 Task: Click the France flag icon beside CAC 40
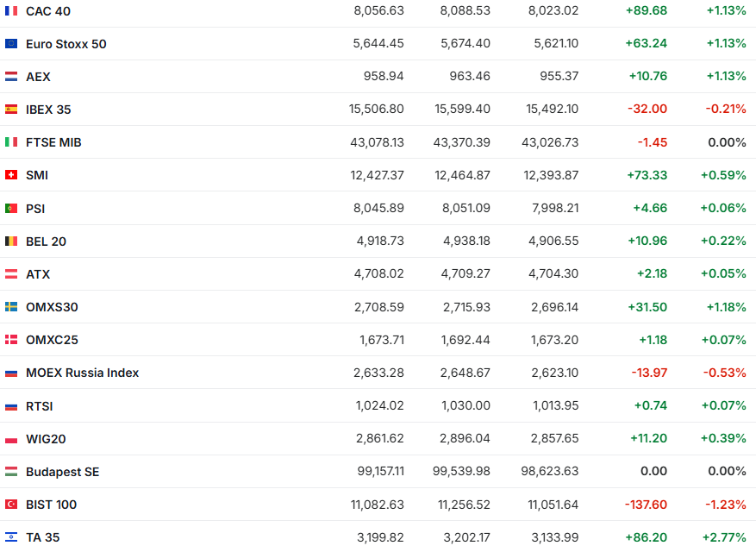pos(11,11)
